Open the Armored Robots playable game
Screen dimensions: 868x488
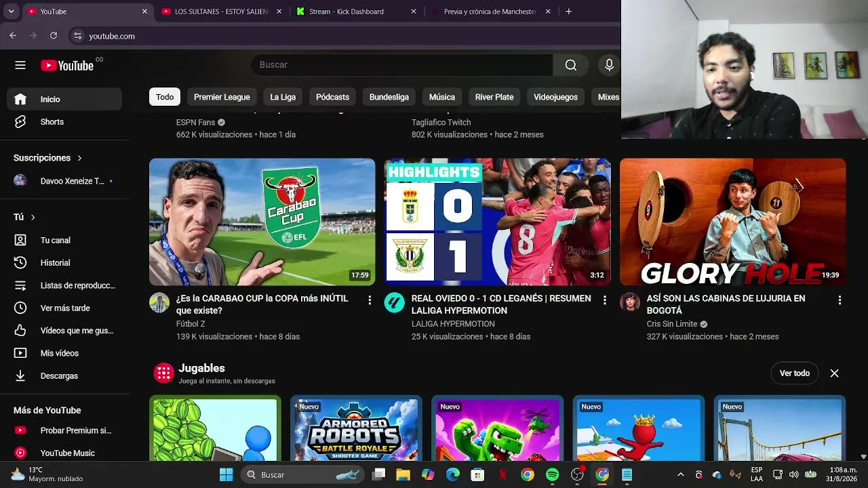(356, 430)
